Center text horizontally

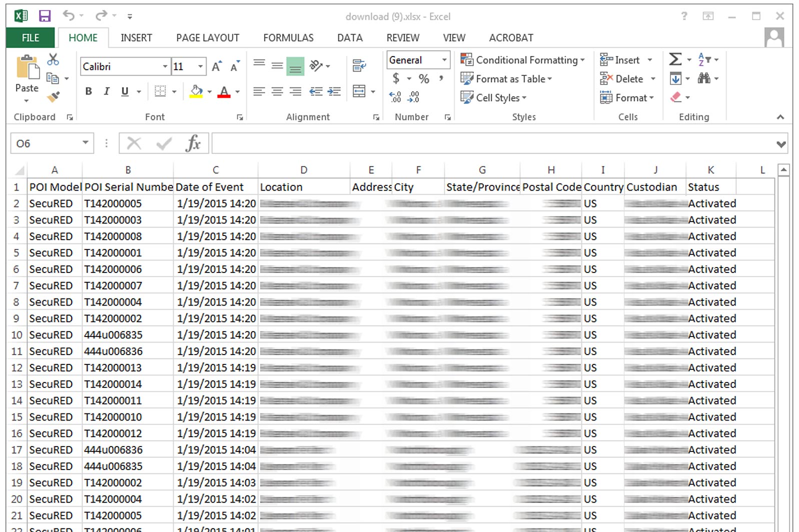(277, 91)
